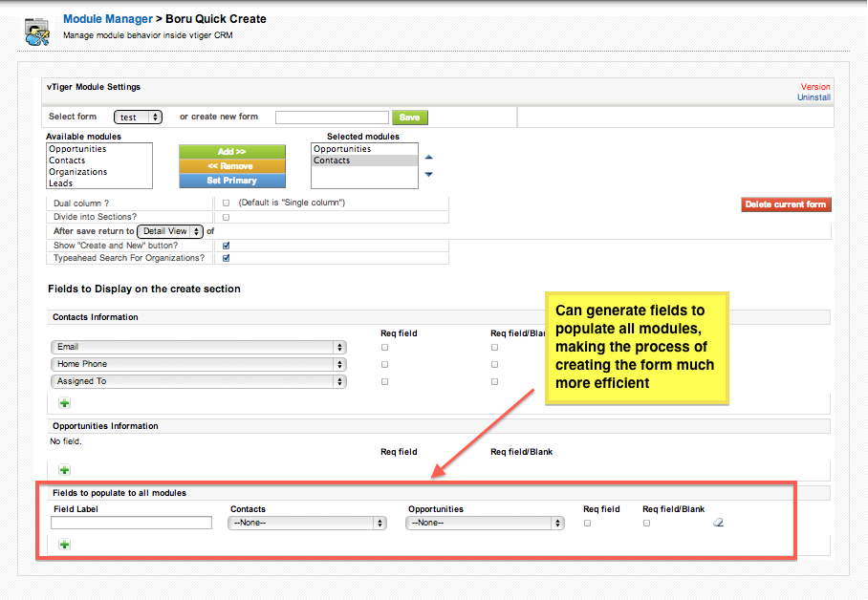Open the Contacts --None-- dropdown
This screenshot has height=600, width=868.
tap(307, 523)
